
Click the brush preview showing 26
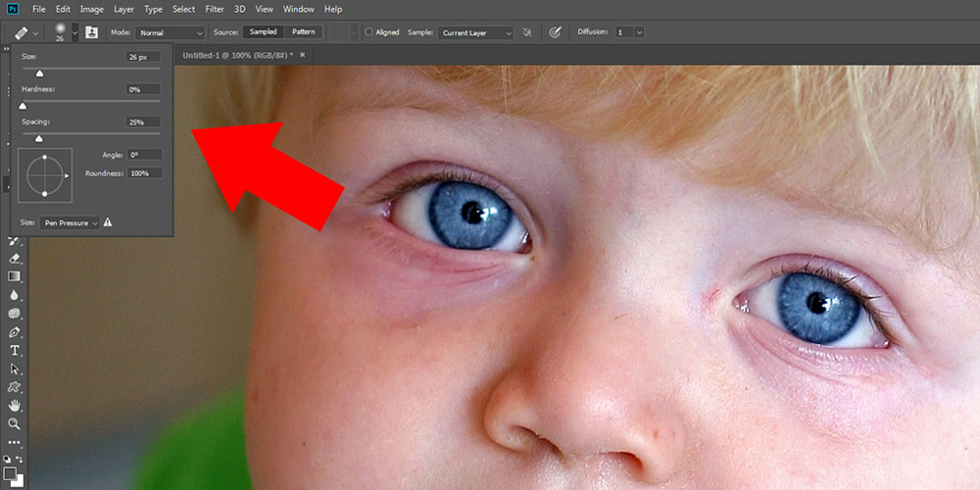(x=60, y=32)
